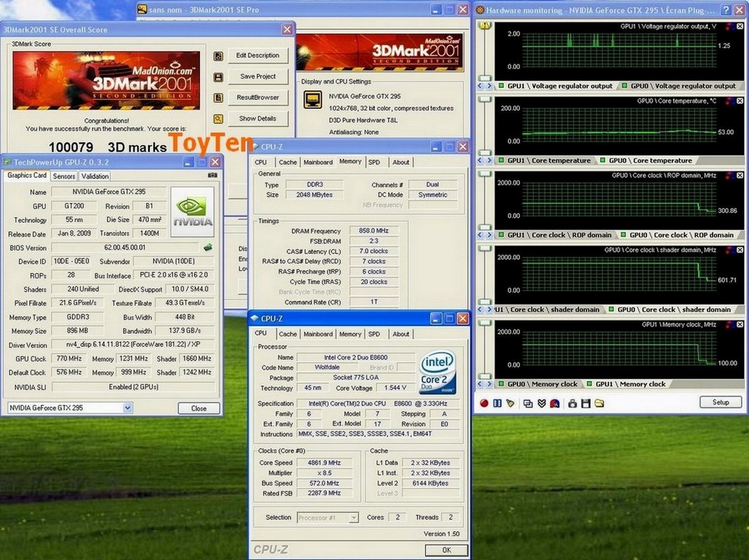The image size is (749, 560).
Task: Click the GPU-Z Name field 'NVIDIA GeForce GTX 295'
Action: [109, 192]
